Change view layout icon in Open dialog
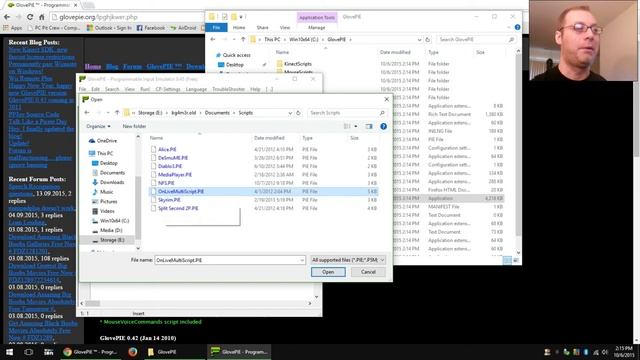This screenshot has height=360, width=640. click(347, 127)
